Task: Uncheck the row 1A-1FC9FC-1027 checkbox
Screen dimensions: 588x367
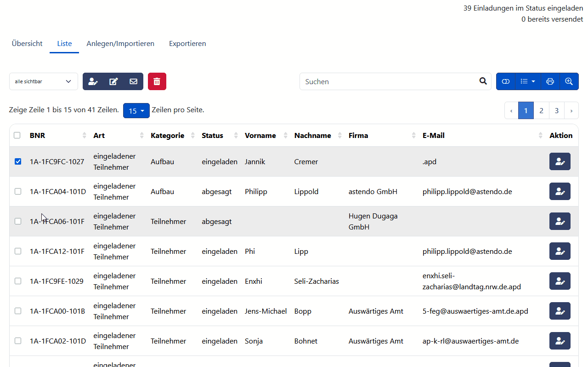Action: (x=18, y=161)
